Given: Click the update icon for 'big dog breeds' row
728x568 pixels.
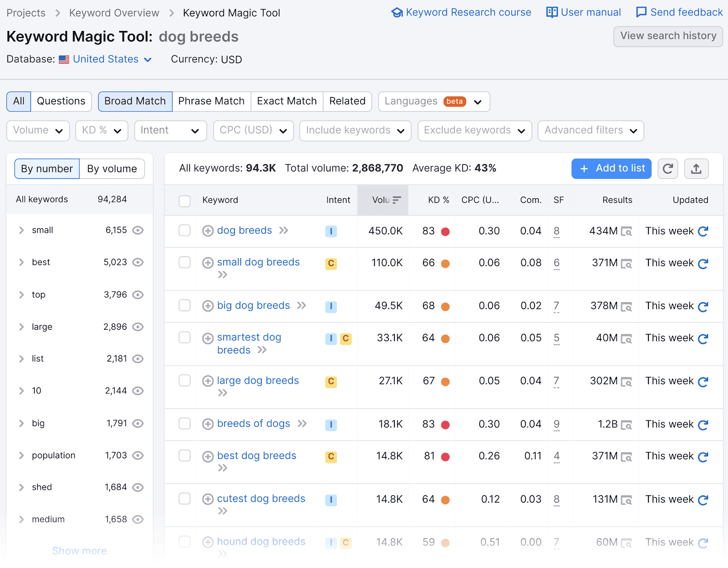Looking at the screenshot, I should (703, 306).
